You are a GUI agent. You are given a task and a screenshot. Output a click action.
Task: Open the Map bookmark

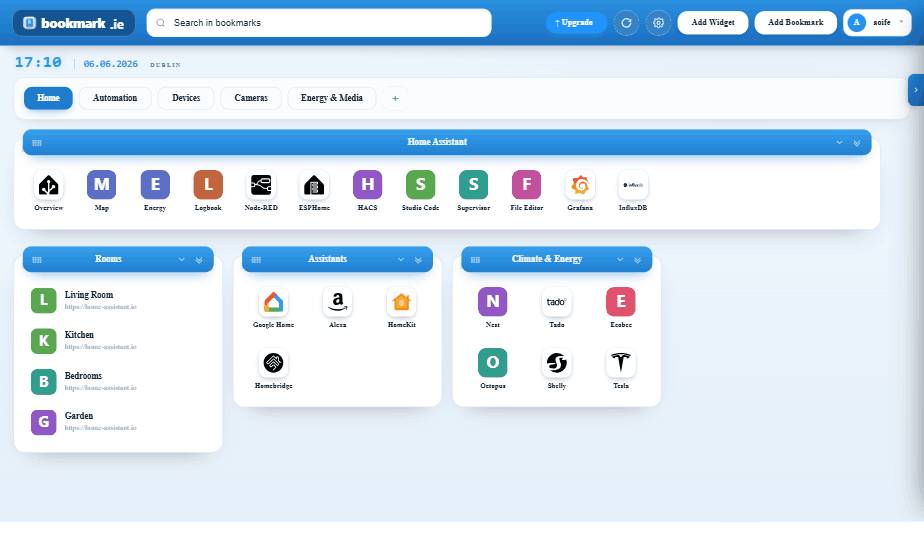[101, 185]
